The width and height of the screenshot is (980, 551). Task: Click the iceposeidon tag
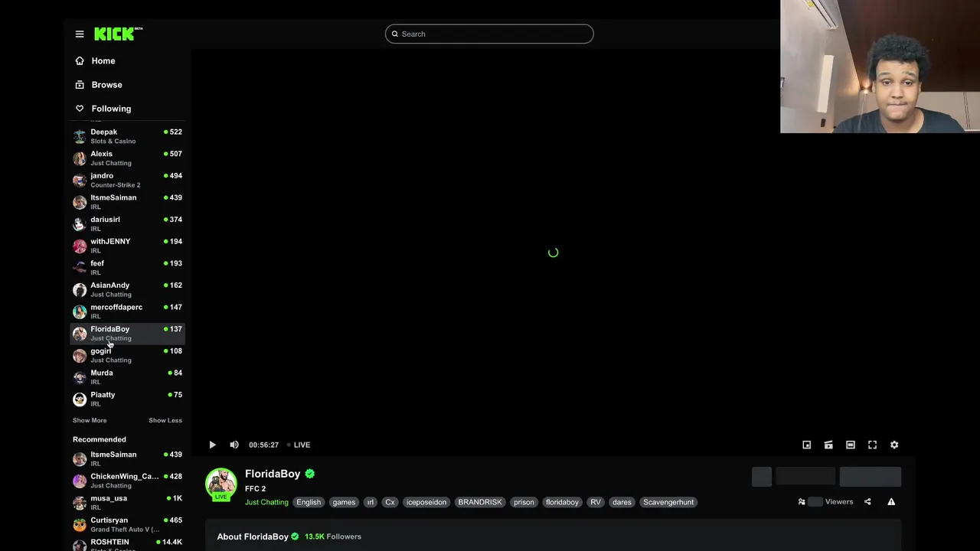(x=426, y=502)
